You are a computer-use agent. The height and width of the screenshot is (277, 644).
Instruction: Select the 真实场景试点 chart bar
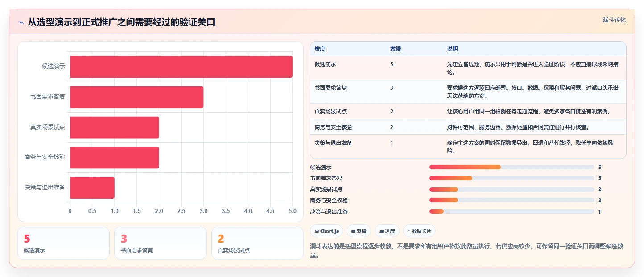114,127
